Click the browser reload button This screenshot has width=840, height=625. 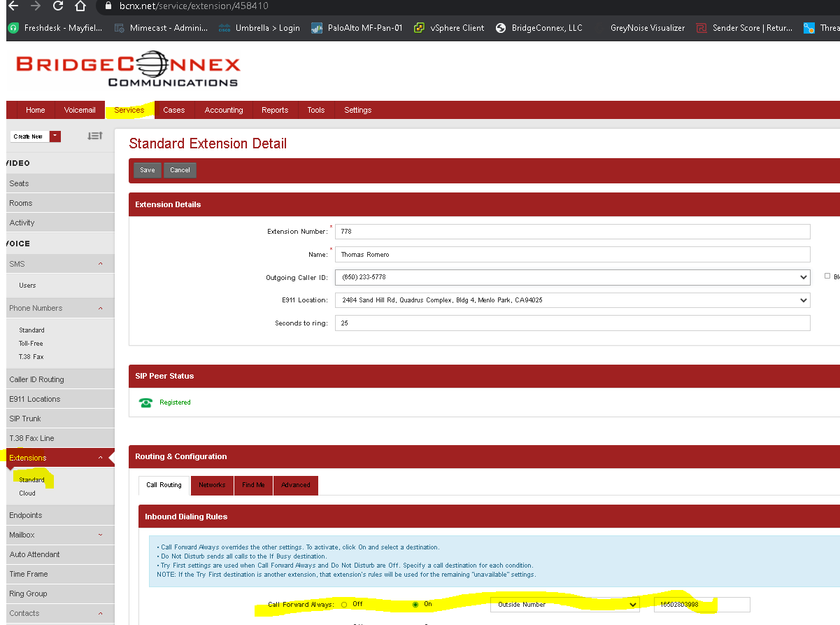point(57,6)
